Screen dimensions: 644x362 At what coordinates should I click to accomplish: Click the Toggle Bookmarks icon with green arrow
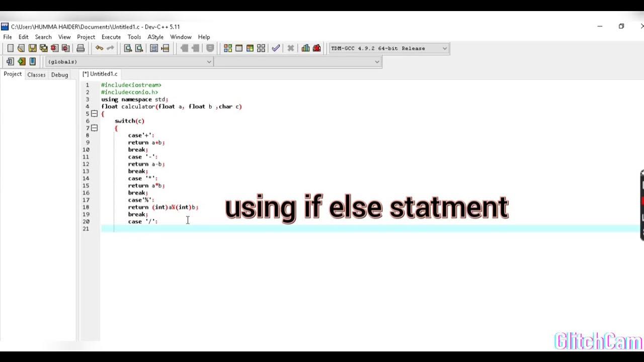pos(21,61)
